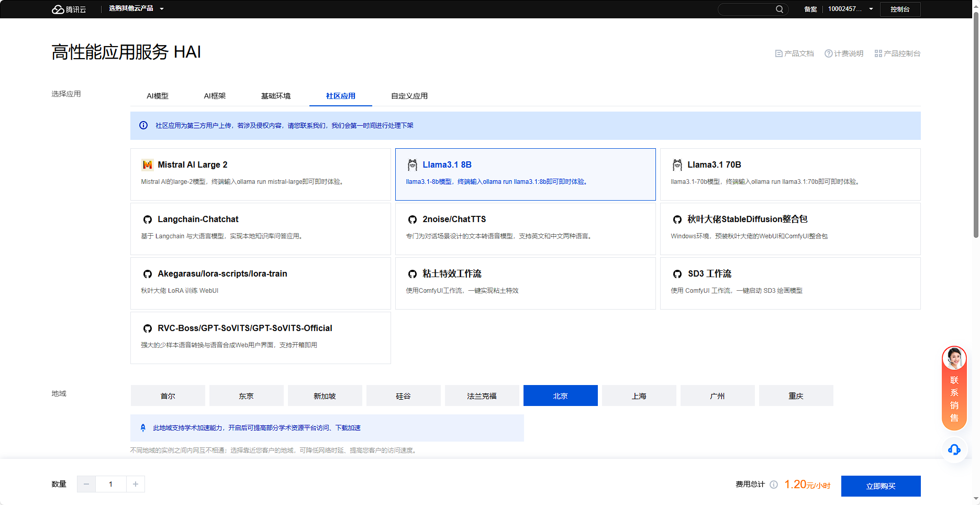Select the 社区应用 tab
980x505 pixels.
(341, 96)
